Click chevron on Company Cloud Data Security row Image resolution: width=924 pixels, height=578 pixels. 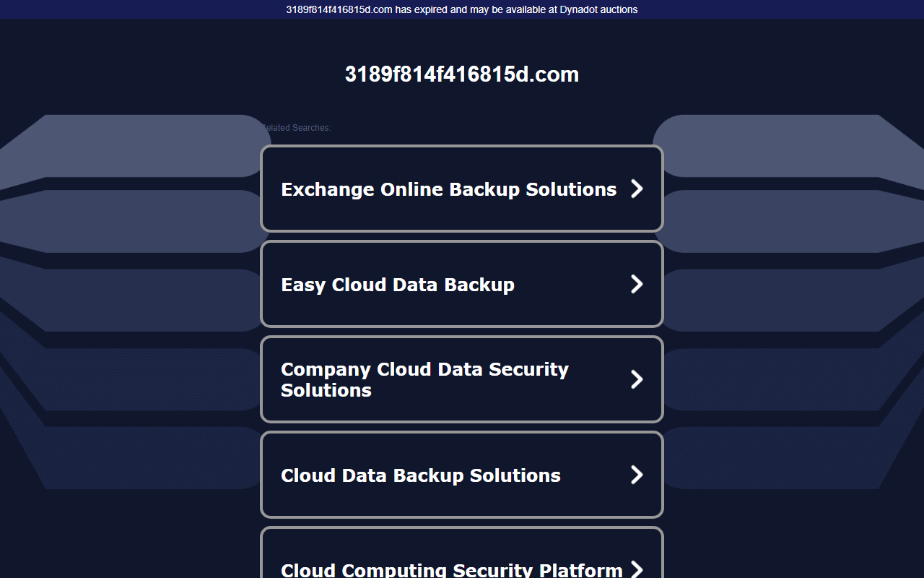click(637, 379)
